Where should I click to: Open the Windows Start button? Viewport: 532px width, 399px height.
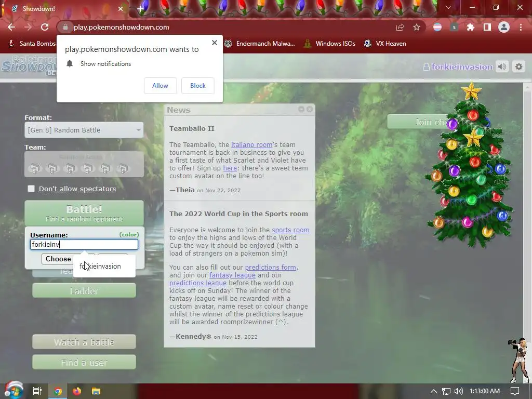[x=14, y=391]
